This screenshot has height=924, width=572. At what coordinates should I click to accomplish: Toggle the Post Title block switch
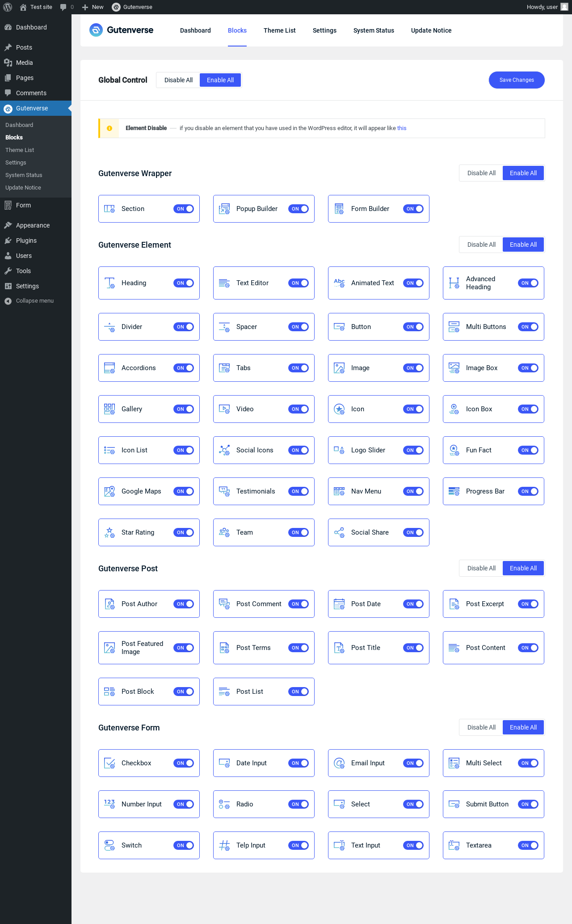(x=413, y=648)
